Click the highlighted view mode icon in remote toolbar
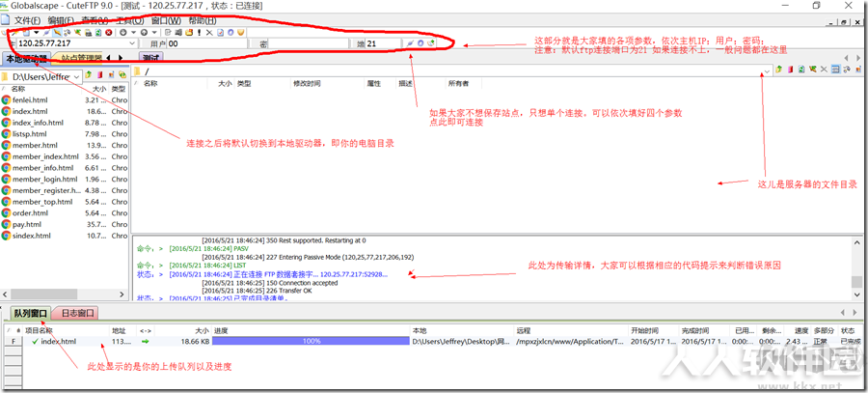The height and width of the screenshot is (393, 868). point(835,70)
